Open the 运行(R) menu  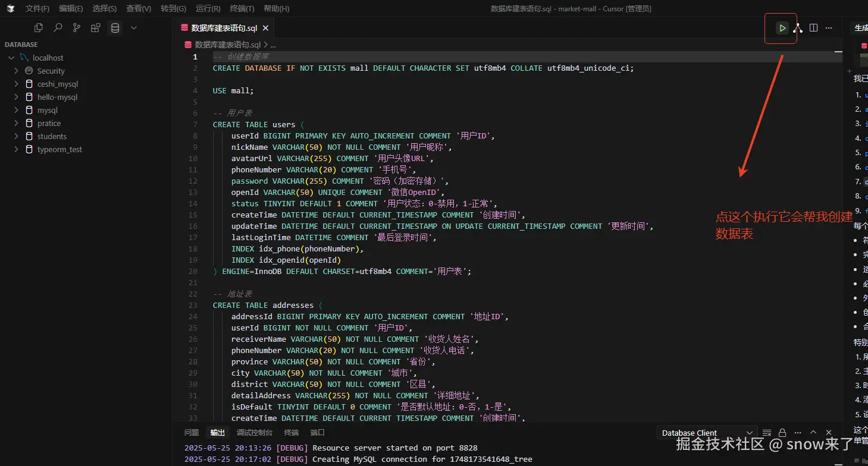tap(208, 8)
